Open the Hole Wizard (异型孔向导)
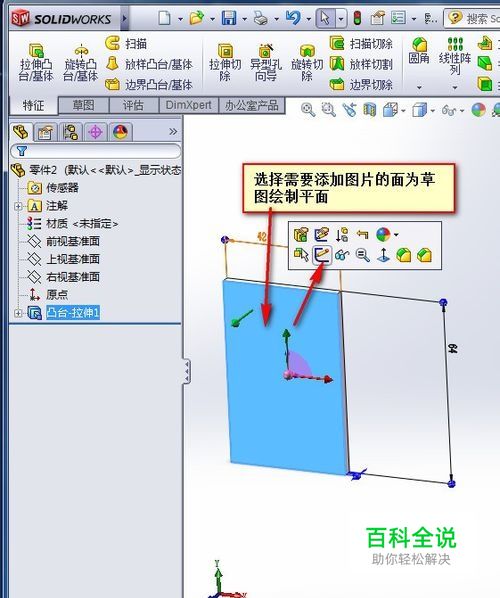500x598 pixels. (266, 62)
